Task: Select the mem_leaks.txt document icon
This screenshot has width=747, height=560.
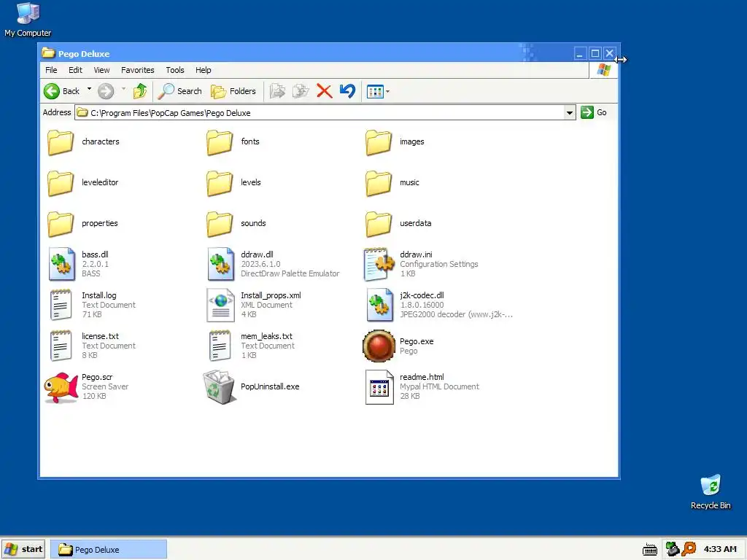Action: (x=220, y=346)
